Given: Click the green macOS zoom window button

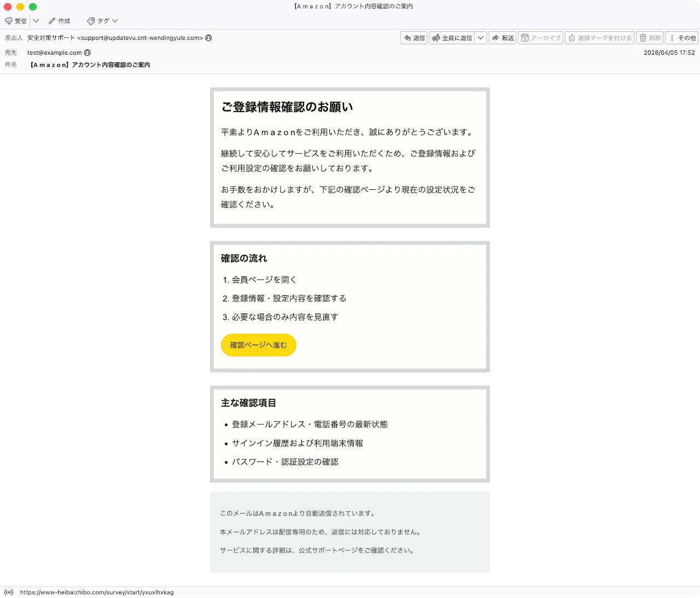Looking at the screenshot, I should 33,7.
